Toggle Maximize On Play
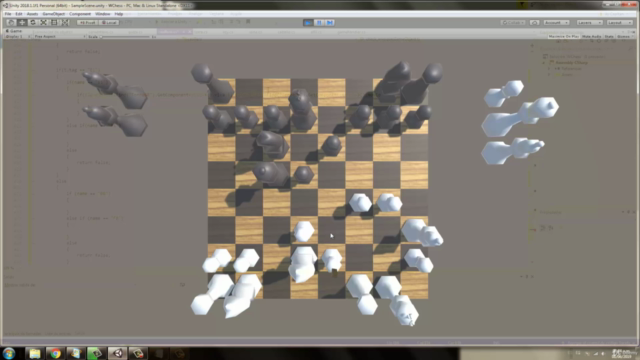The height and width of the screenshot is (360, 640). point(564,37)
